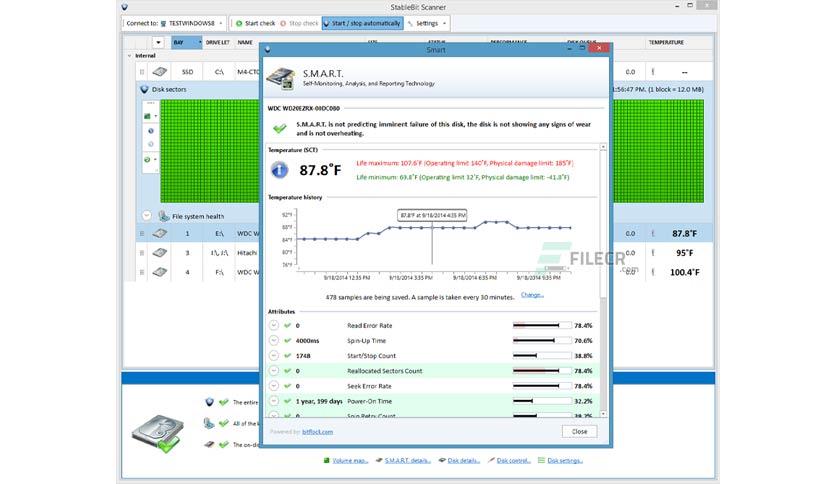
Task: Open the green sector map view dropdown
Action: click(150, 116)
